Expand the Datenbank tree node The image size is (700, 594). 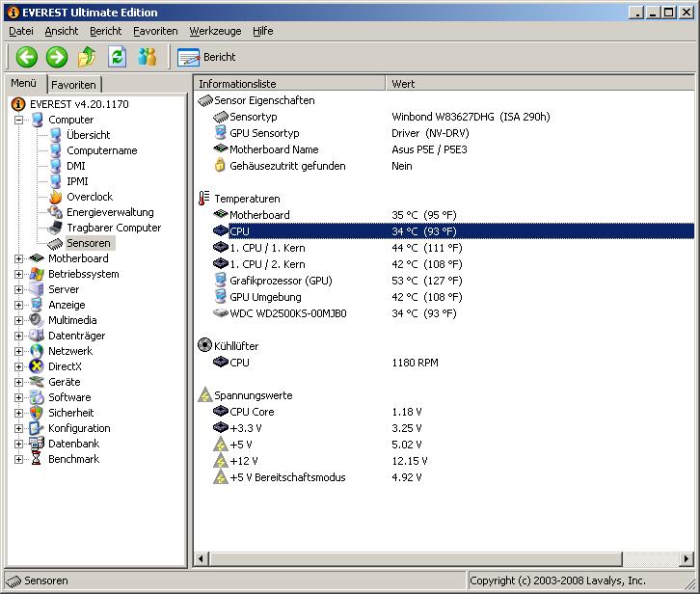coord(18,444)
